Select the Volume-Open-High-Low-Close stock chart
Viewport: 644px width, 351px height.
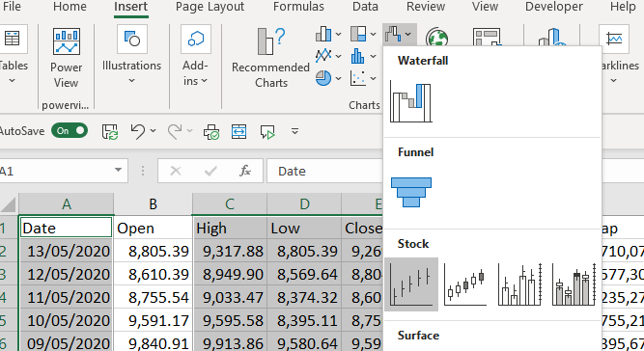(574, 284)
